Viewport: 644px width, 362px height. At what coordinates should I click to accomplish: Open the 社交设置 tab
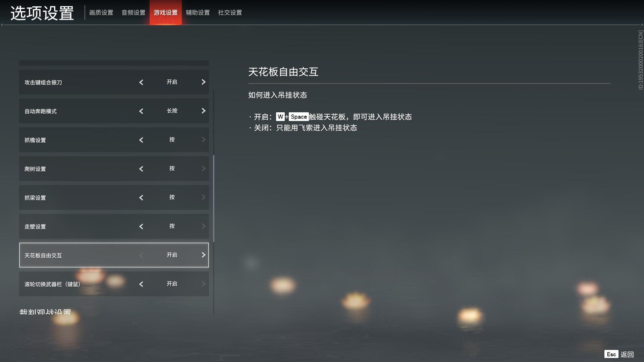click(230, 13)
